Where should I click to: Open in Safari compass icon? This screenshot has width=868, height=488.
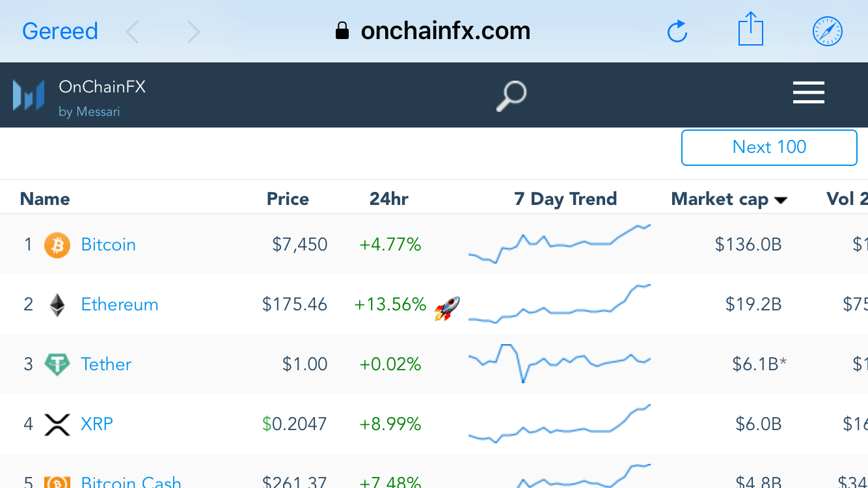pyautogui.click(x=828, y=31)
